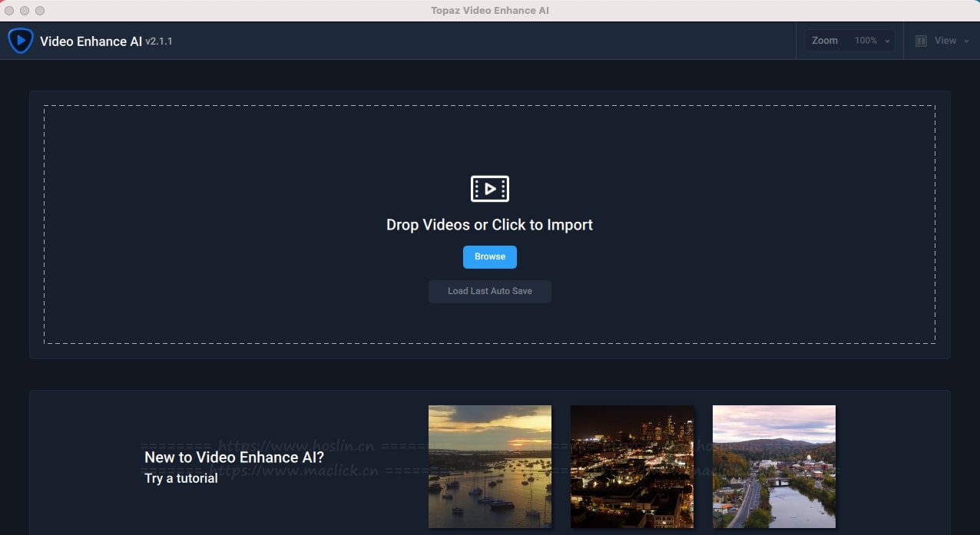Click the Browse button
980x535 pixels.
point(490,256)
